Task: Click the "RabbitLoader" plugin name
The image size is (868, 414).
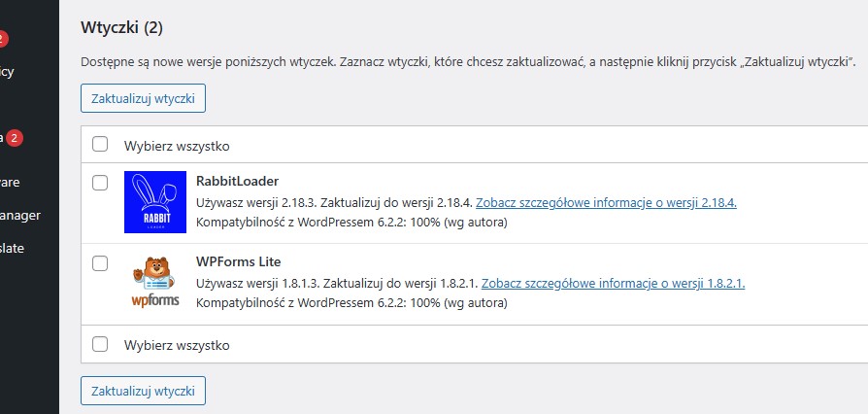Action: click(237, 181)
